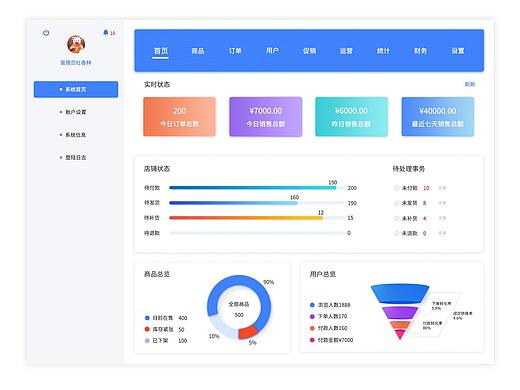The width and height of the screenshot is (520, 390).
Task: Click the purple funnel layer
Action: click(400, 313)
